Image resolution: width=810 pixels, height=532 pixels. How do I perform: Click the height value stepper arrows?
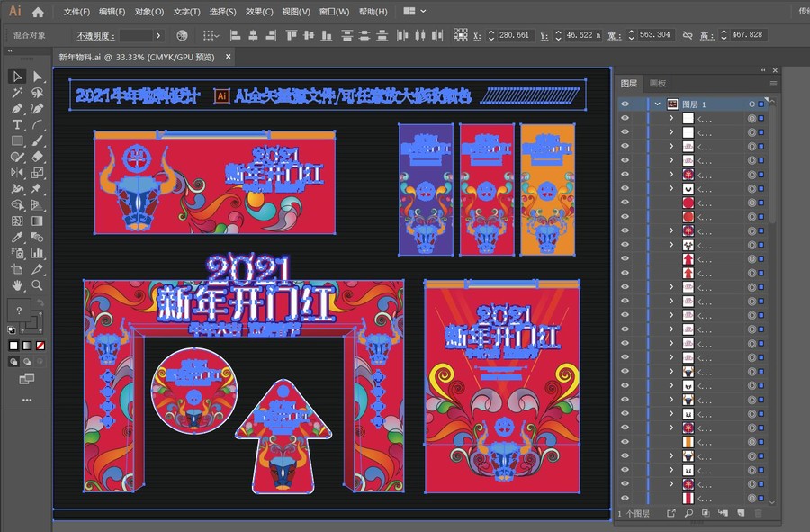pos(724,35)
